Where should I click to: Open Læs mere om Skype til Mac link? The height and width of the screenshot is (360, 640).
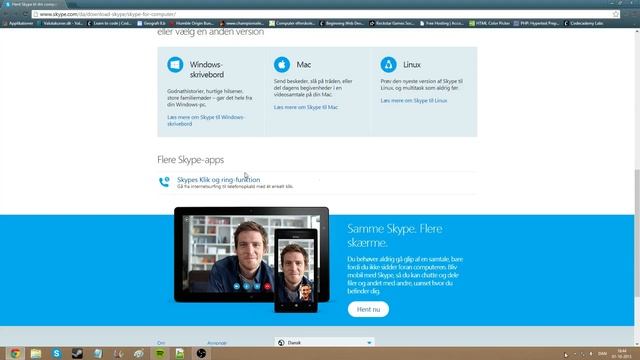tap(306, 107)
